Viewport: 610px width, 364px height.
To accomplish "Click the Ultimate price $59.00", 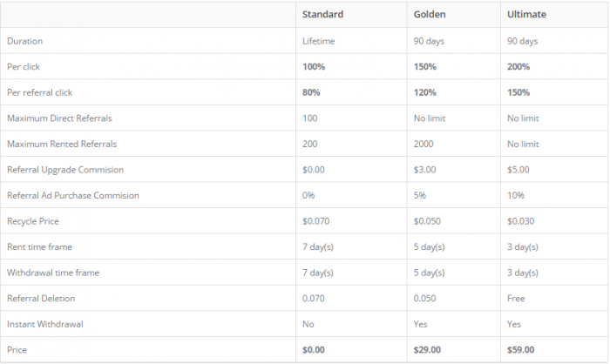I will [520, 349].
